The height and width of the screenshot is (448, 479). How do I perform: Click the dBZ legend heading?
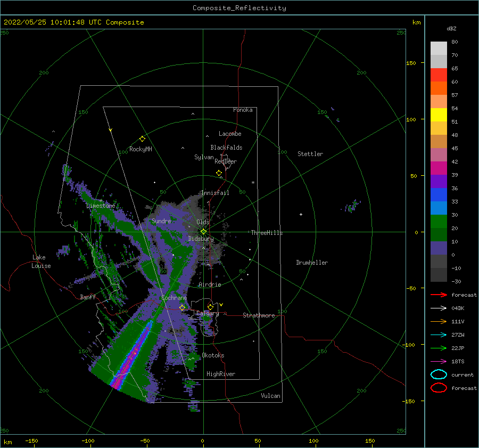coord(451,29)
